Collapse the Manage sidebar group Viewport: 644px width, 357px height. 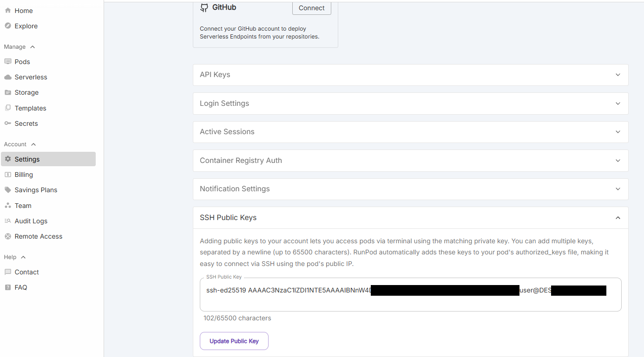[33, 47]
